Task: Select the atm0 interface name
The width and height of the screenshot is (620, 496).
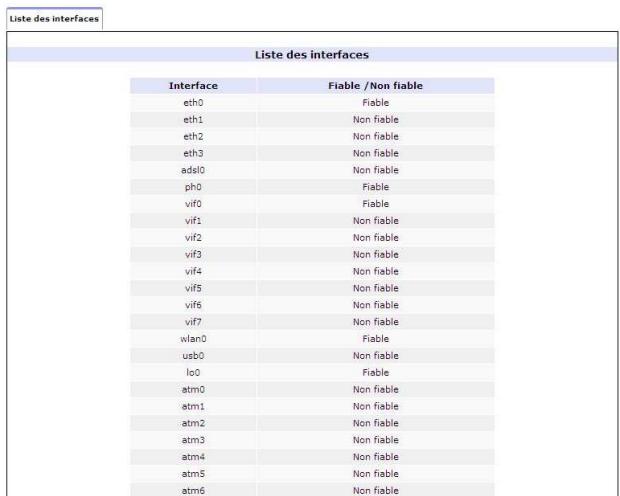Action: [x=194, y=389]
